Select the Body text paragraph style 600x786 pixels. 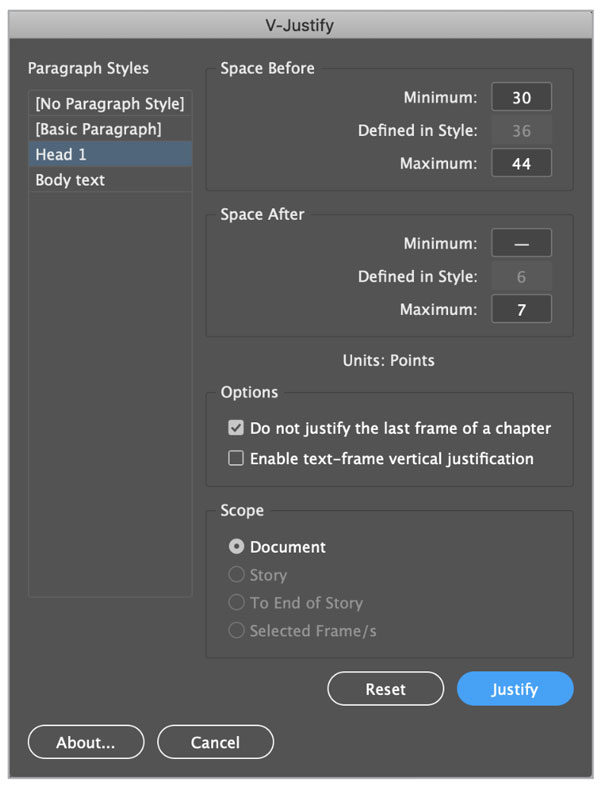[x=110, y=179]
